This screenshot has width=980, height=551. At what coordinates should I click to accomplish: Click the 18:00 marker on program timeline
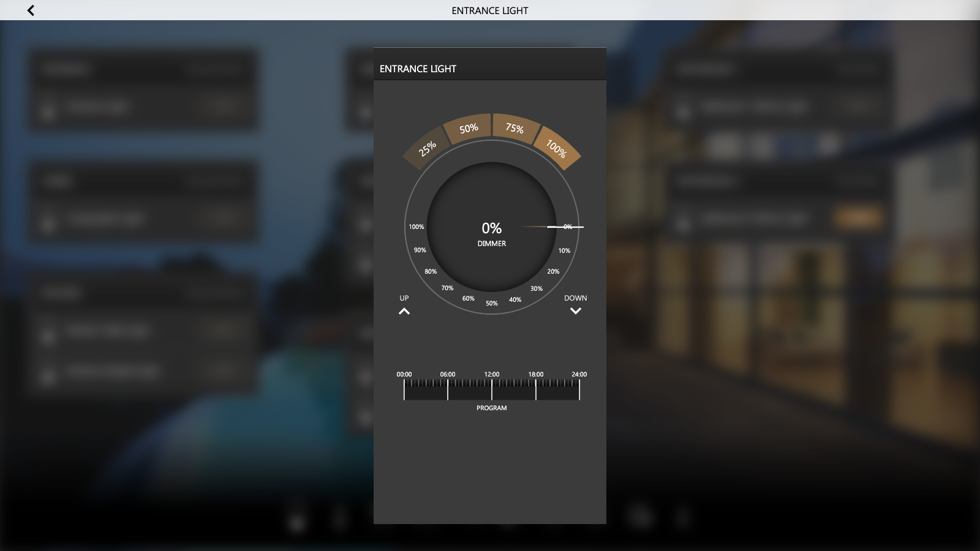click(x=536, y=374)
